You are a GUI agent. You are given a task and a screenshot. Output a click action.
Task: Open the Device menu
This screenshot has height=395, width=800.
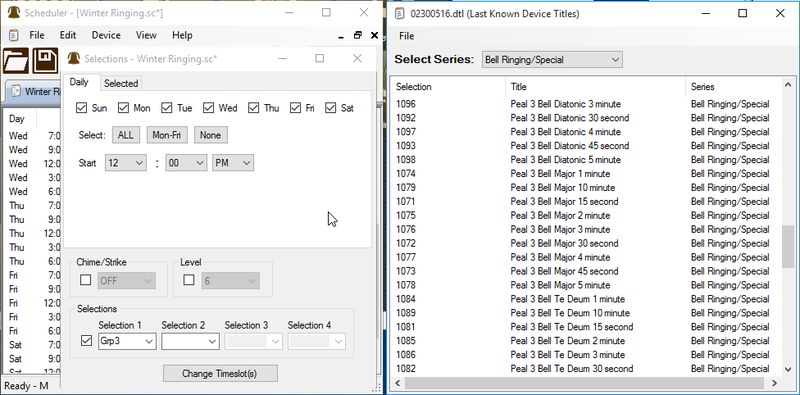click(x=106, y=35)
